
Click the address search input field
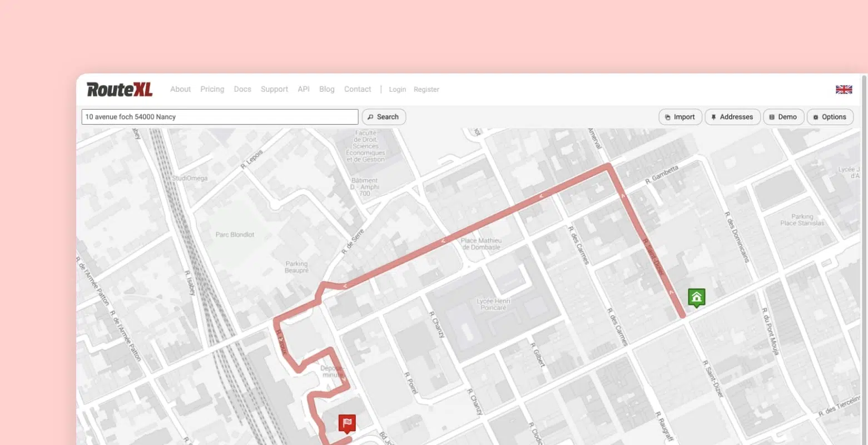(220, 117)
